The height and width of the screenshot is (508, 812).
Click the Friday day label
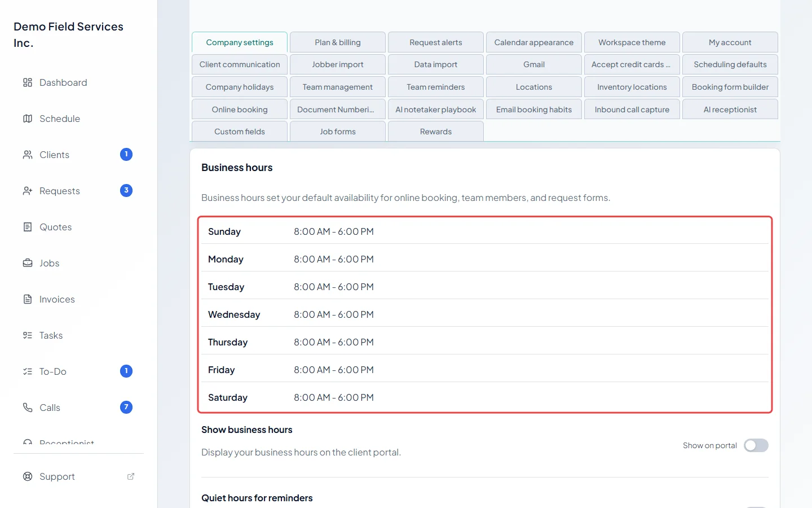coord(221,370)
